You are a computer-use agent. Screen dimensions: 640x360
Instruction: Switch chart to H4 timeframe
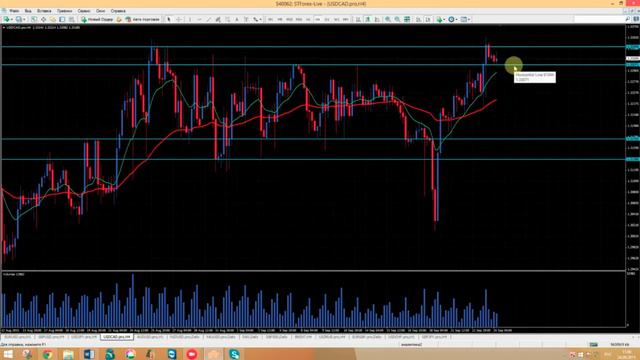[318, 19]
